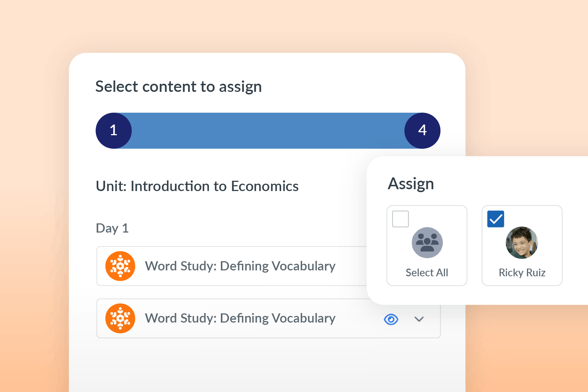Expand the second Word Study chevron
The width and height of the screenshot is (588, 392).
[x=419, y=319]
